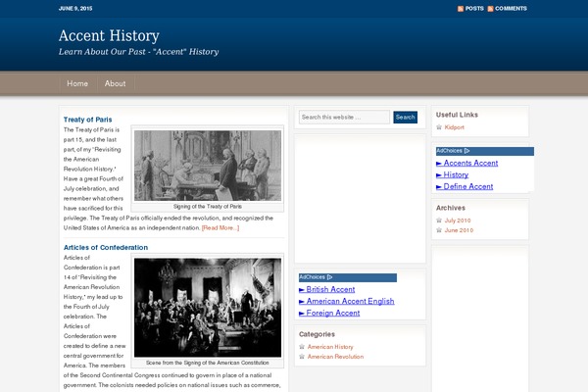Click the star icon beside American History
The image size is (588, 392).
pos(302,347)
